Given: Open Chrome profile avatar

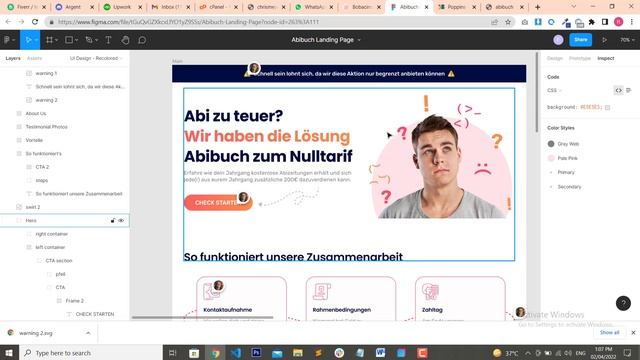Looking at the screenshot, I should [x=618, y=22].
